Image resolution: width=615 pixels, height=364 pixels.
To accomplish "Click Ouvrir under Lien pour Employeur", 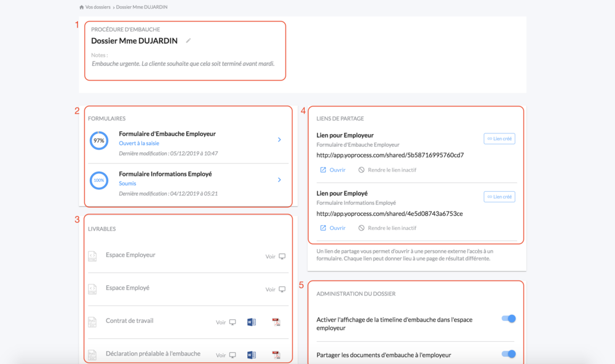I will coord(333,170).
